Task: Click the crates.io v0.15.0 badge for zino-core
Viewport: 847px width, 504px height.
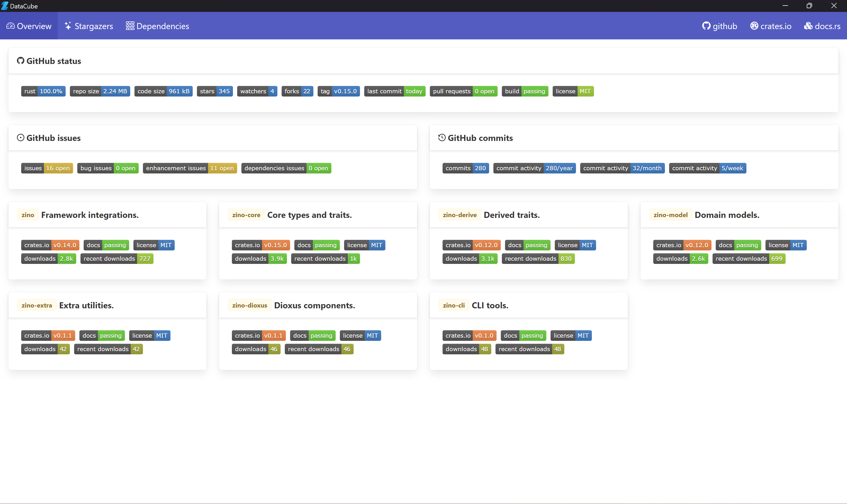Action: pos(261,245)
